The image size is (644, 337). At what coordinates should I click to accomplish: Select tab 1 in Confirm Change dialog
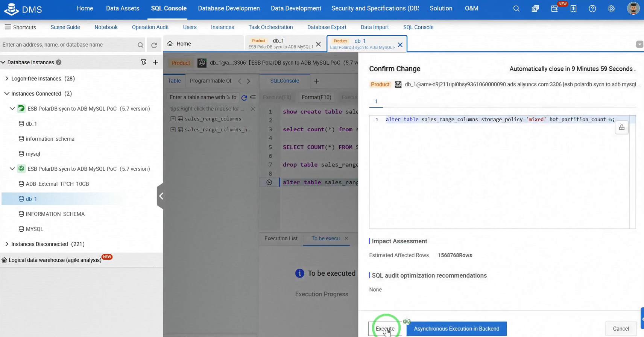[x=376, y=102]
